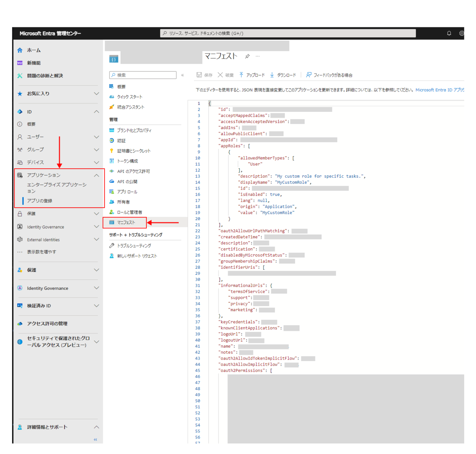Screen dimensions: 476x454
Task: Open API のアクセス許可
Action: point(132,171)
